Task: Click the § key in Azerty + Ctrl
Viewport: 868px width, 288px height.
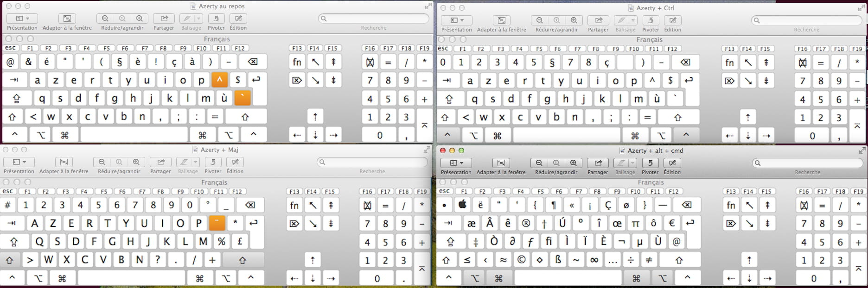Action: pos(552,62)
